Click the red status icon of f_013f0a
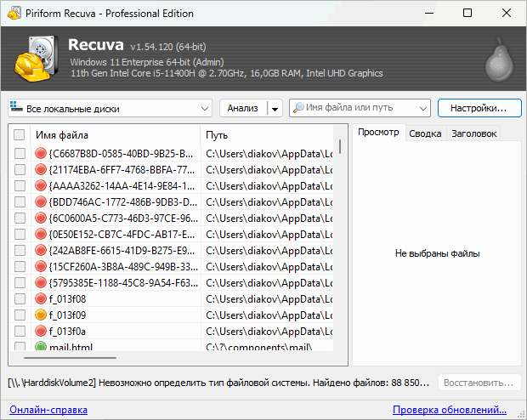Image resolution: width=527 pixels, height=420 pixels. point(41,331)
